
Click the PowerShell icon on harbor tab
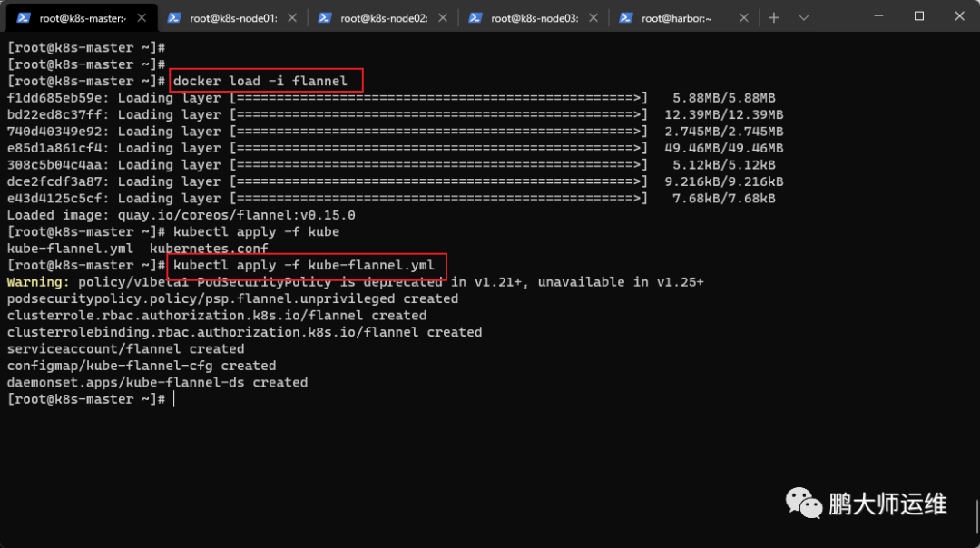(x=625, y=18)
